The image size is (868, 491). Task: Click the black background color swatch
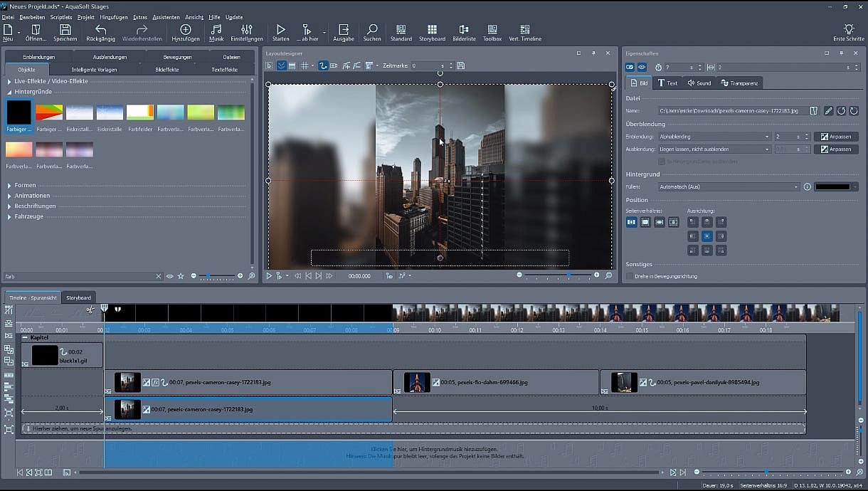click(x=832, y=187)
